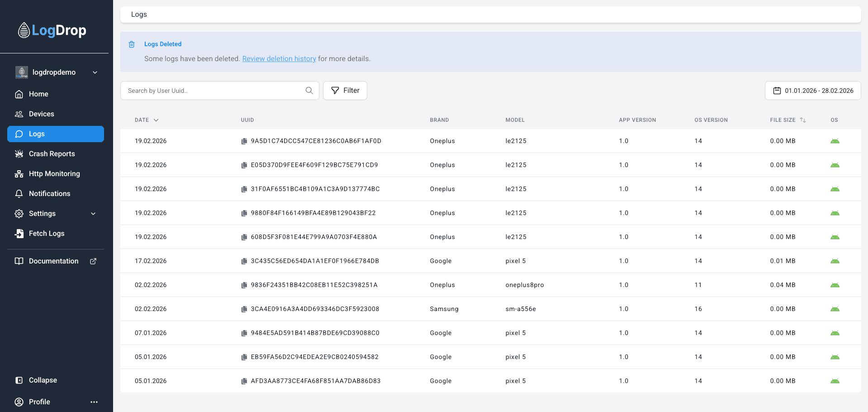Open the Documentation link

[56, 261]
